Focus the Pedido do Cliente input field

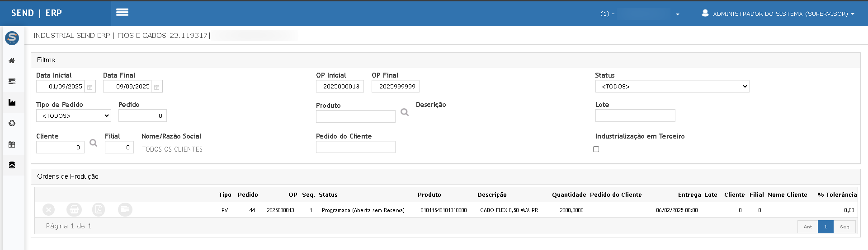355,147
